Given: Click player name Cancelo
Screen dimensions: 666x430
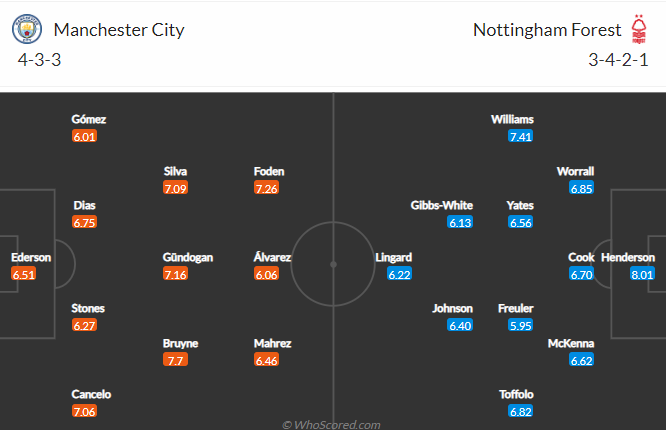Looking at the screenshot, I should click(91, 394).
